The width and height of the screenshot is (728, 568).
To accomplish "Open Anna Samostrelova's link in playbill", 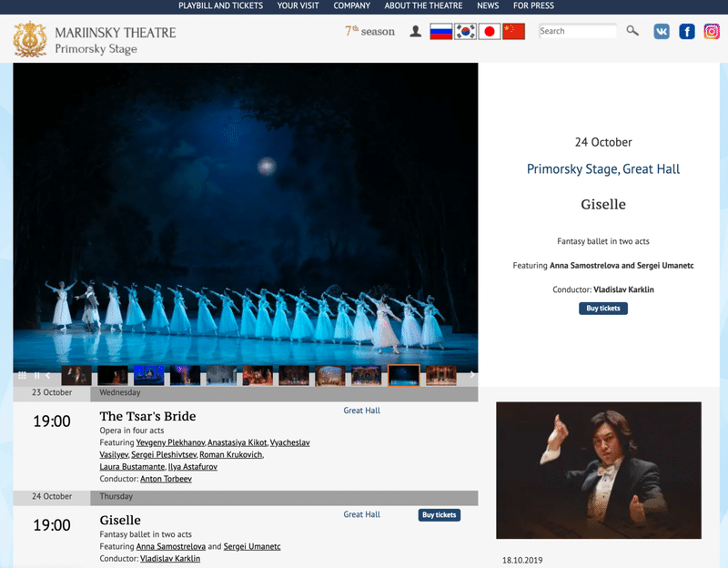I will (171, 547).
